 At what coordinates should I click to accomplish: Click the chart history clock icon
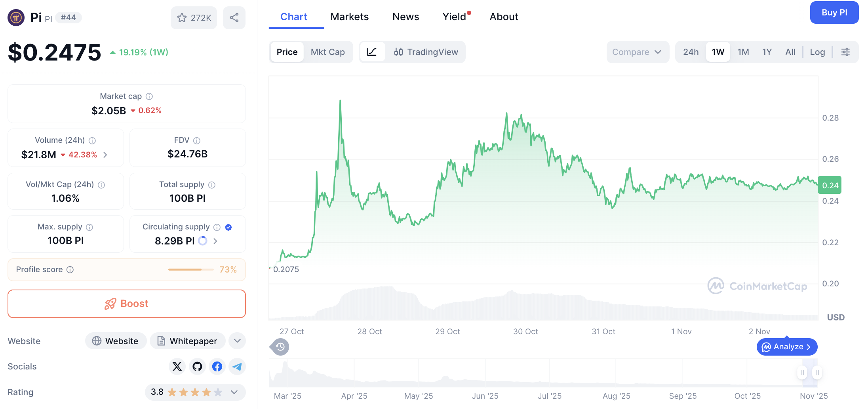point(280,347)
